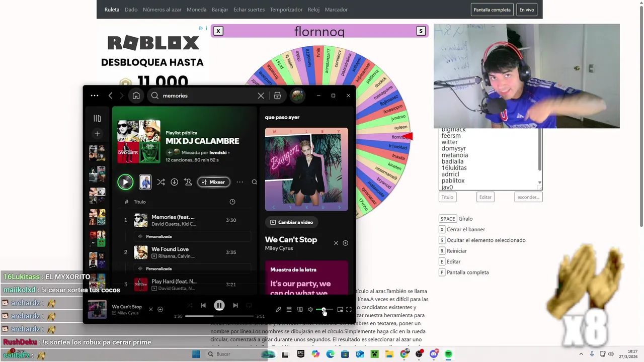Clear the 'memories' search text in Spotify
Image resolution: width=644 pixels, height=362 pixels.
(261, 96)
